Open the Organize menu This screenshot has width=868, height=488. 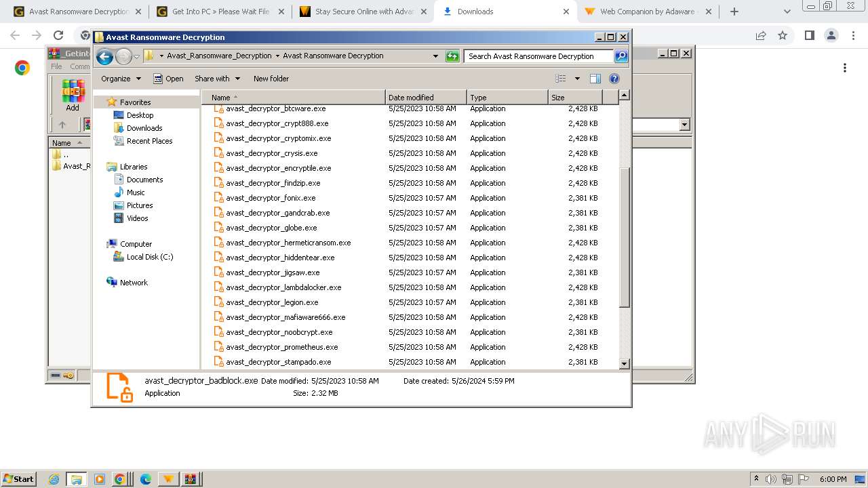click(121, 79)
